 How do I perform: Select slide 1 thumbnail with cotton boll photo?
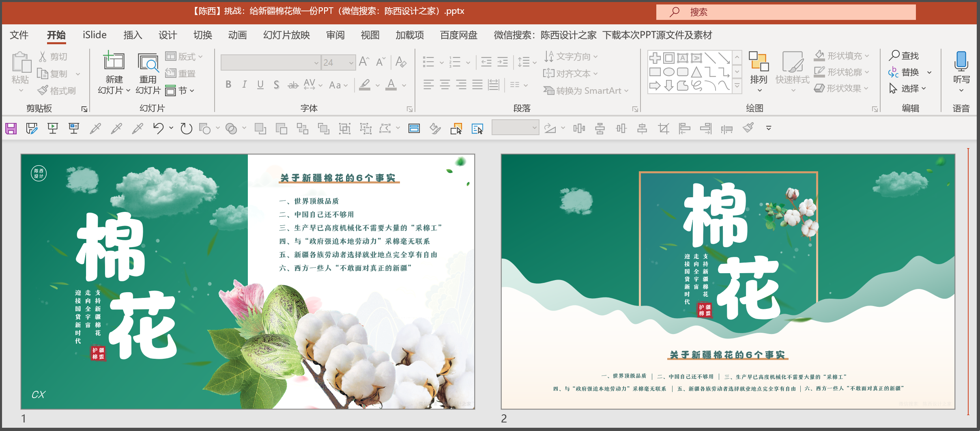pyautogui.click(x=248, y=281)
